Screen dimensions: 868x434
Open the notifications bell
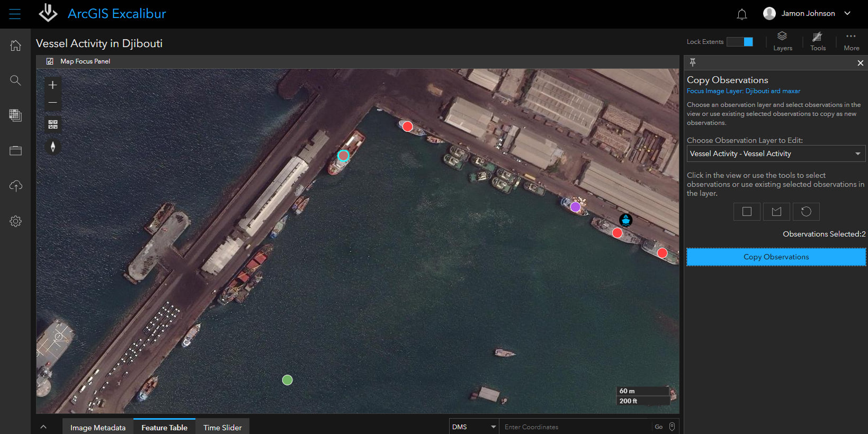pos(742,14)
